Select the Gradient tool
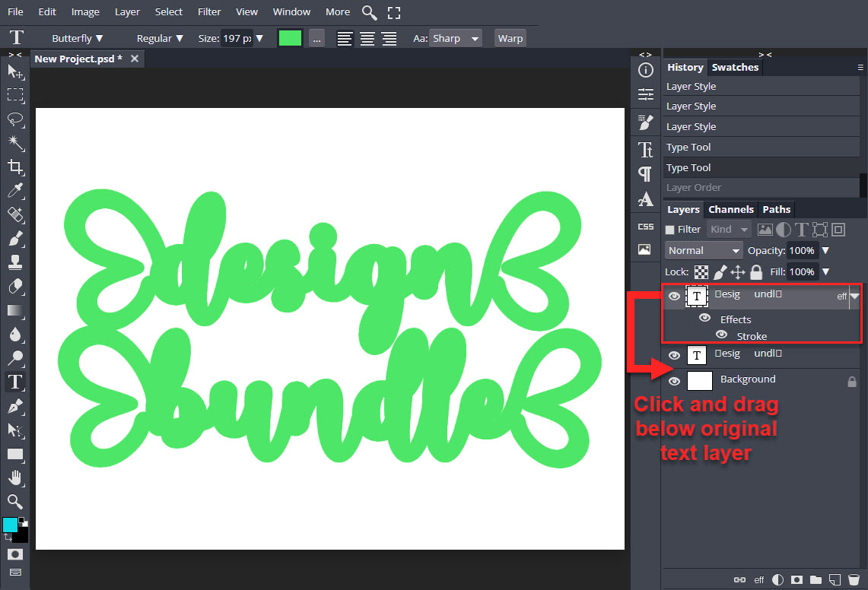This screenshot has height=590, width=868. 15,310
